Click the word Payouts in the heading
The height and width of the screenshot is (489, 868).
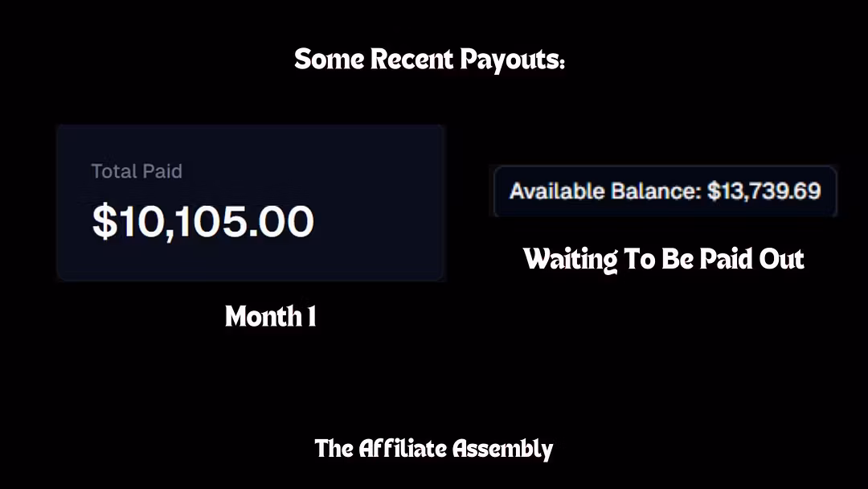coord(512,60)
